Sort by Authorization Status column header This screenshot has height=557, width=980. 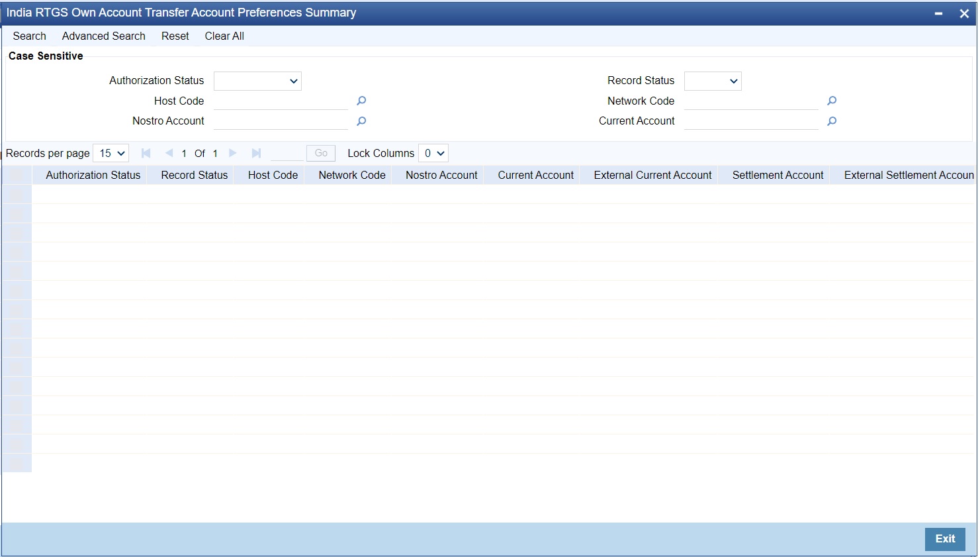[93, 175]
